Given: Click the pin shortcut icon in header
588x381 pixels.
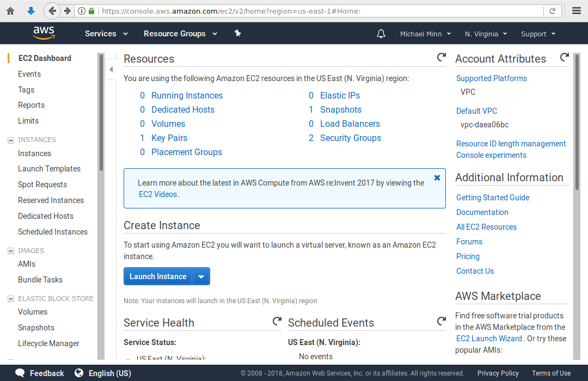Looking at the screenshot, I should (237, 33).
